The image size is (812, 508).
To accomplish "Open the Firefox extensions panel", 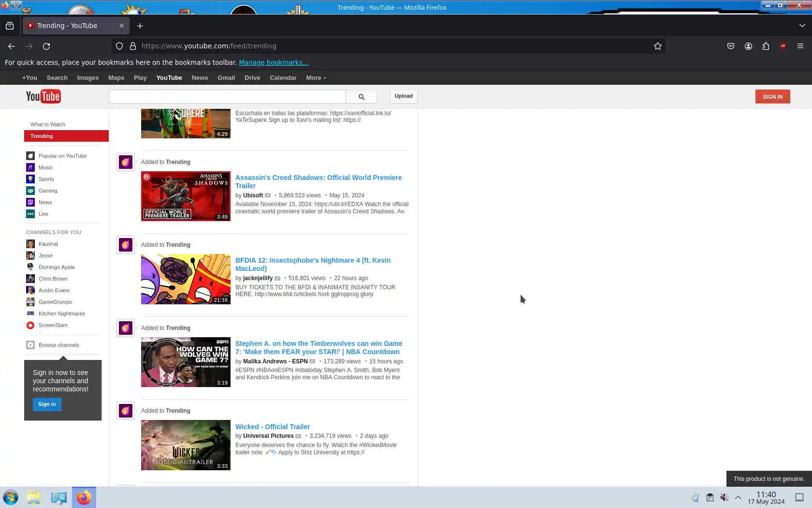I will pyautogui.click(x=766, y=46).
